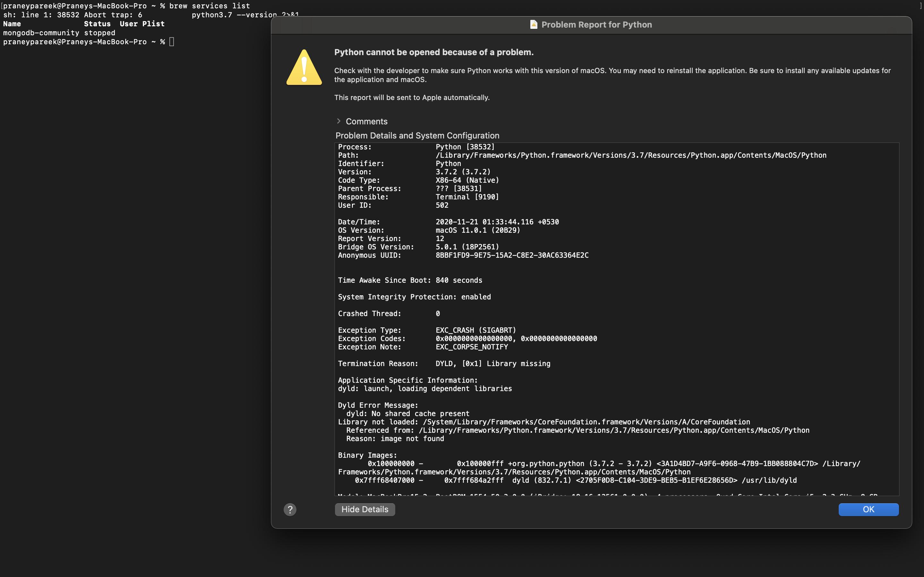The height and width of the screenshot is (577, 924).
Task: Dismiss the crash report with OK
Action: click(868, 509)
